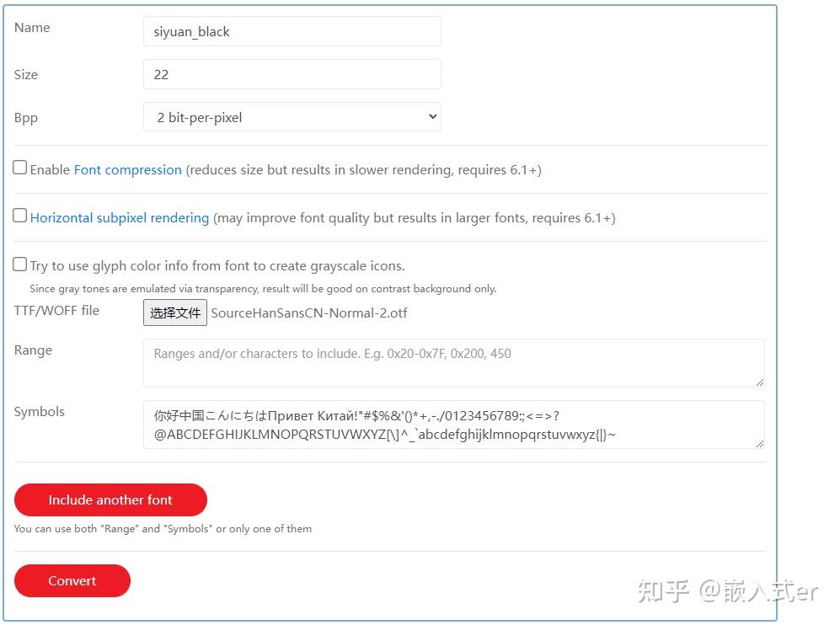The width and height of the screenshot is (840, 625).
Task: Click the 选择文件 file picker button
Action: pos(174,312)
